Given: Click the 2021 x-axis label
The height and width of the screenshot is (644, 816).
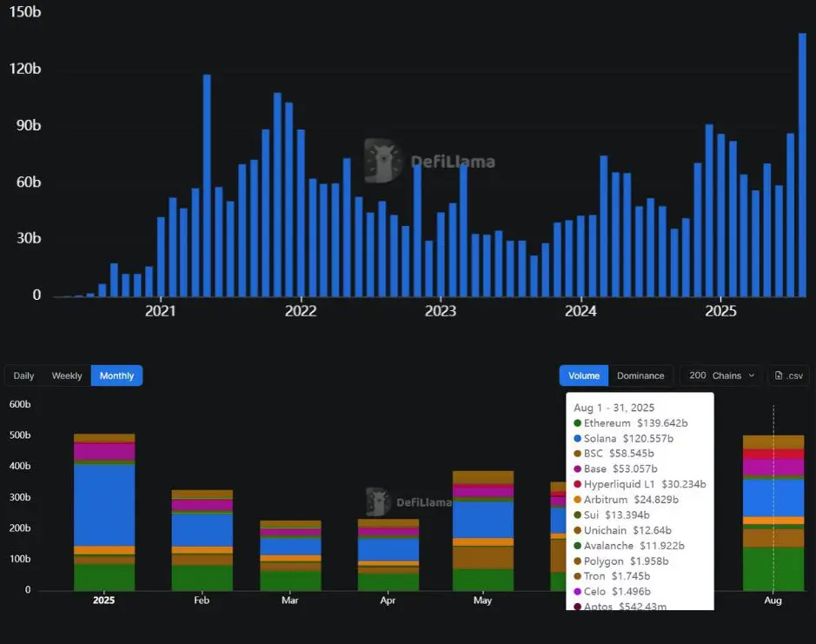Looking at the screenshot, I should pyautogui.click(x=160, y=311).
